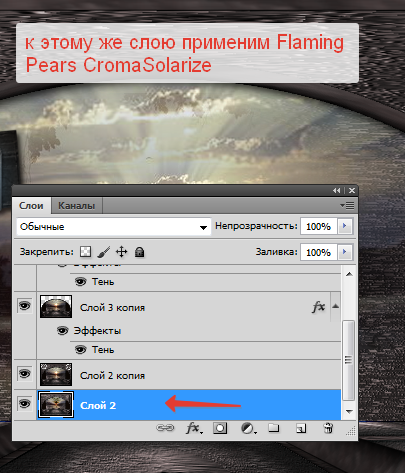
Task: Close the Layers panel
Action: (352, 191)
